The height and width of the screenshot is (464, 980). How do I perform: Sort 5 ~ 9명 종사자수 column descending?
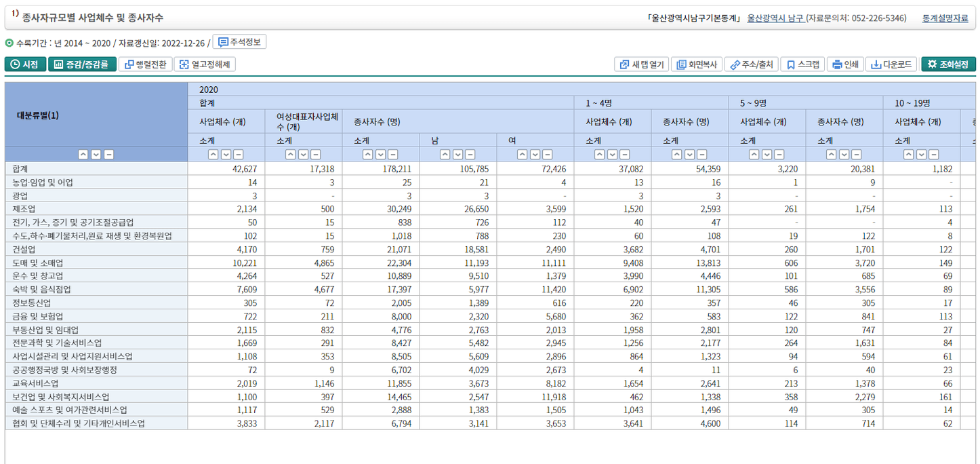coord(844,155)
